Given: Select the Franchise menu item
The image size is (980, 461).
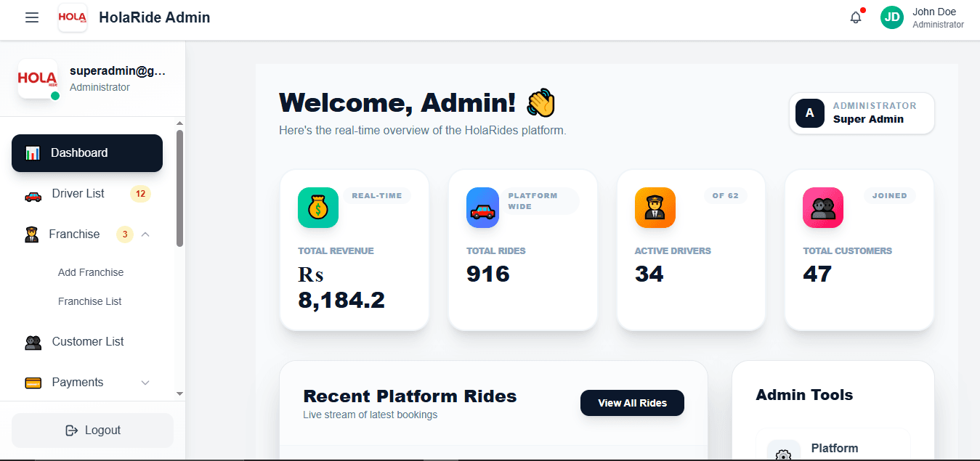Looking at the screenshot, I should pyautogui.click(x=87, y=234).
